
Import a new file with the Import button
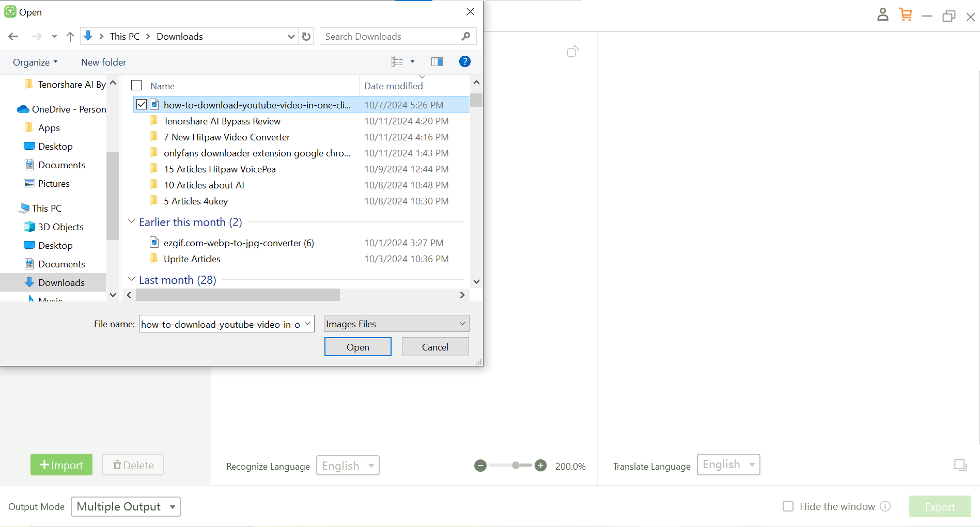click(61, 465)
